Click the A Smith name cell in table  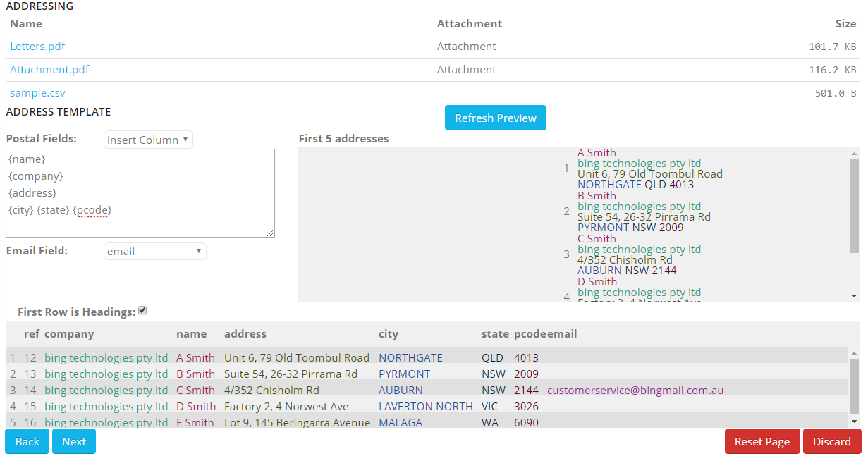(196, 358)
